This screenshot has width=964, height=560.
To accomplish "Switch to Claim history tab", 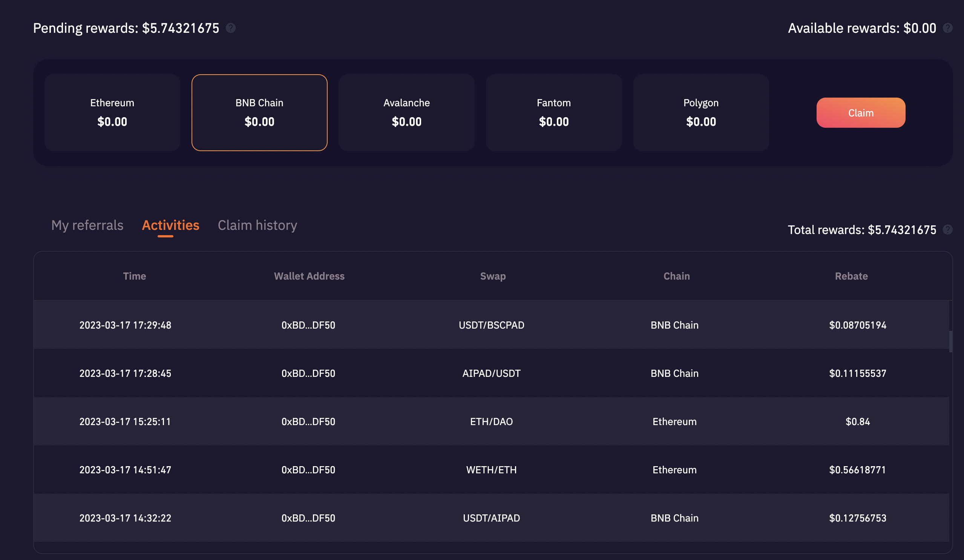I will pyautogui.click(x=257, y=225).
